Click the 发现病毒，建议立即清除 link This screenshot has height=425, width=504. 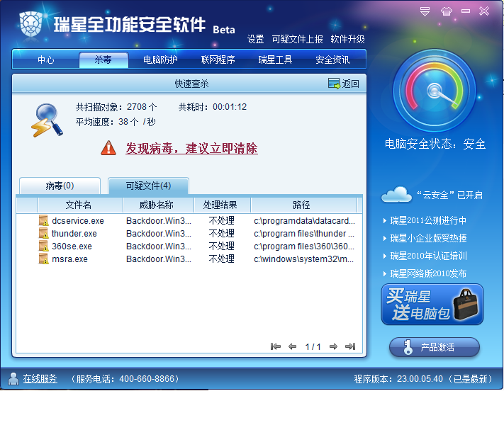pyautogui.click(x=191, y=149)
